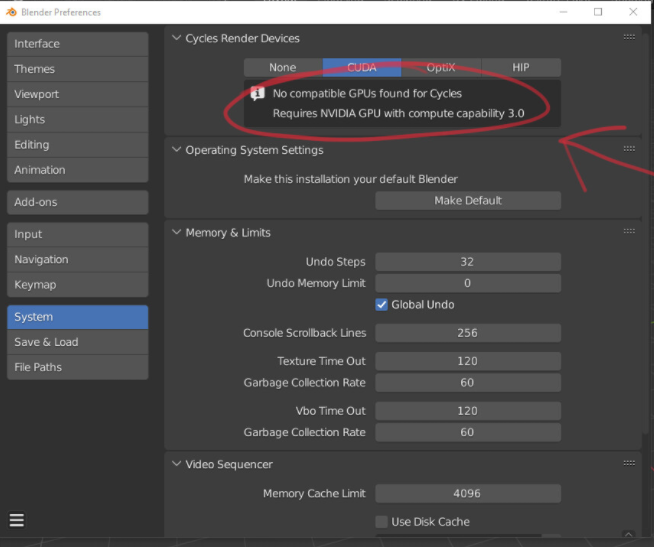This screenshot has width=654, height=547.
Task: Open the Themes preferences section
Action: coord(78,69)
